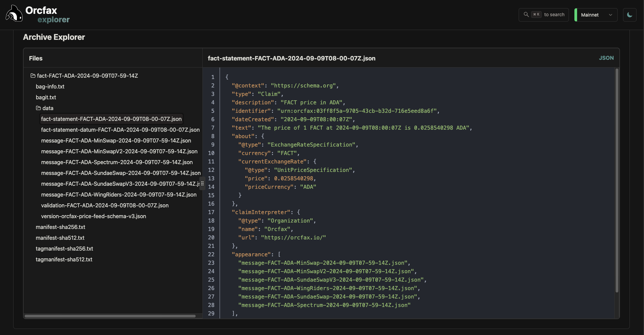Click the "priceCurrency": "ADA" line
The image size is (644, 335).
tap(280, 187)
